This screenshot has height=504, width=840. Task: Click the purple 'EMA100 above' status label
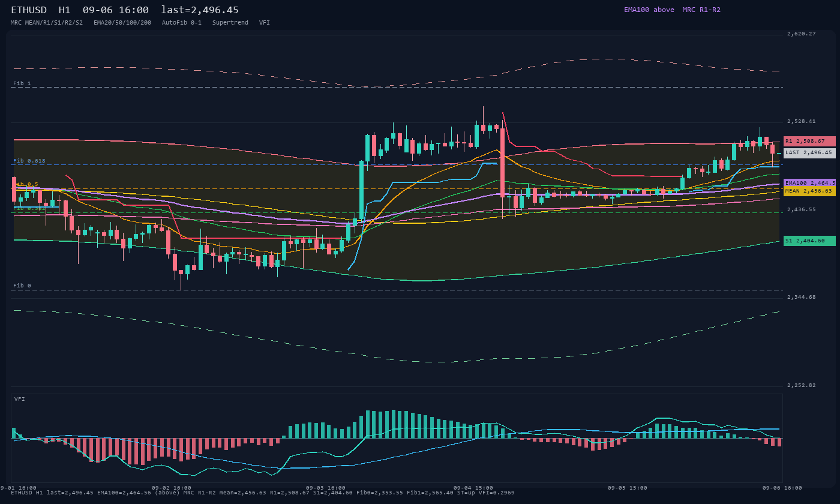[649, 10]
